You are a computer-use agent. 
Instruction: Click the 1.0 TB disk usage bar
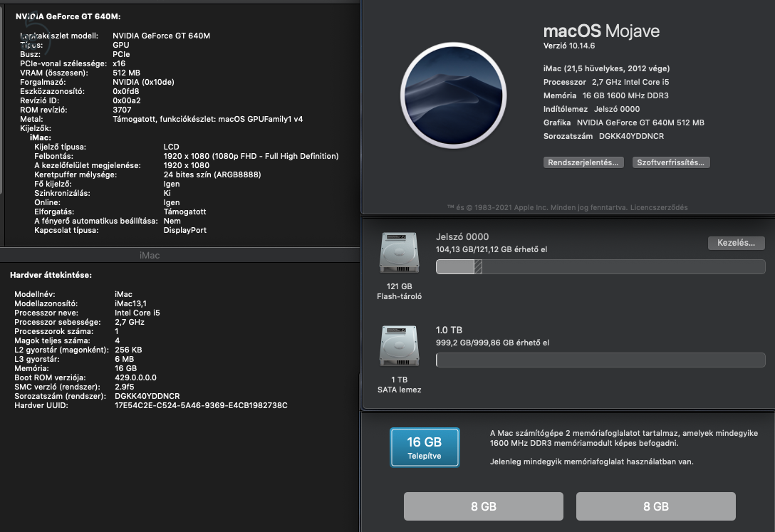(x=600, y=360)
